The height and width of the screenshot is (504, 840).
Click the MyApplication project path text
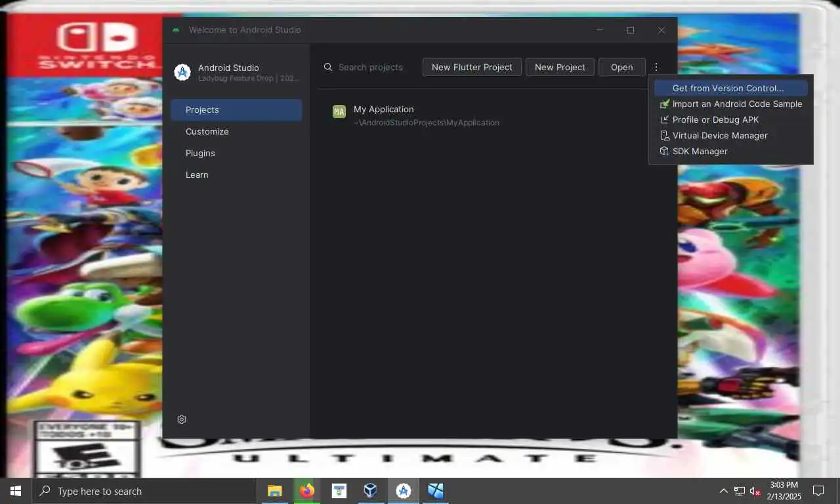(x=426, y=123)
